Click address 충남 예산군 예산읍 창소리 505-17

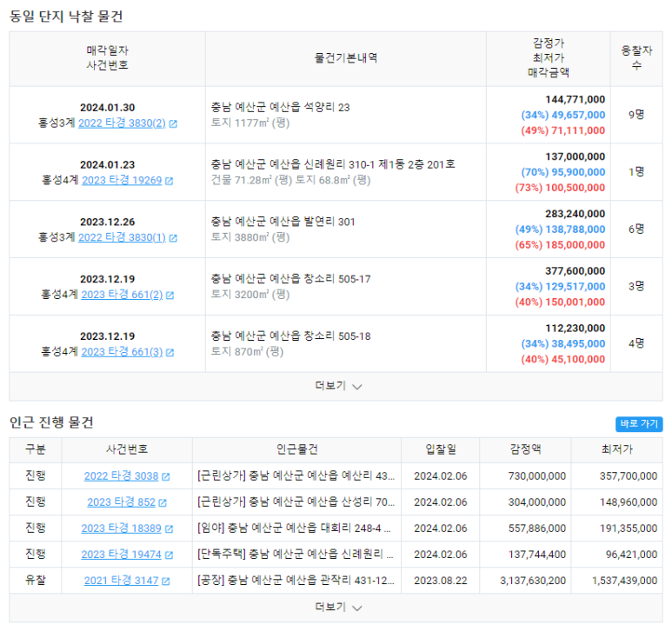(x=290, y=279)
